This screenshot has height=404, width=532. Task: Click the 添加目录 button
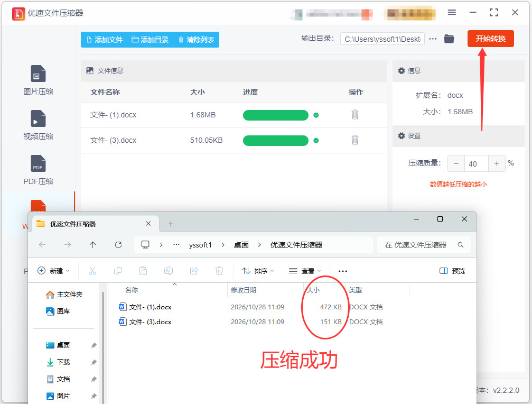[151, 40]
